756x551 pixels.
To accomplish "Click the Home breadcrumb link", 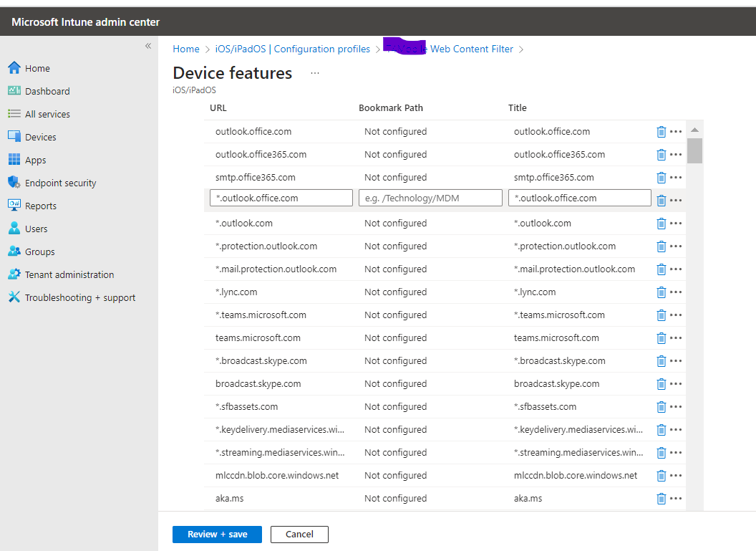I will point(186,49).
